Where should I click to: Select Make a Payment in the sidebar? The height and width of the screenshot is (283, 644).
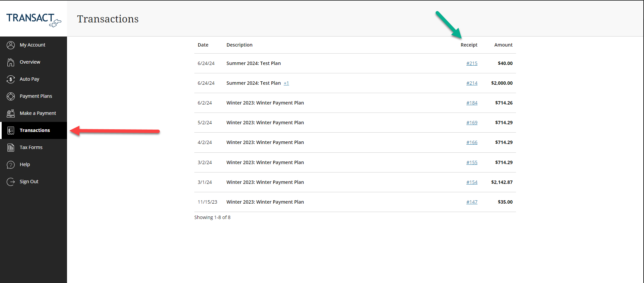pos(34,113)
